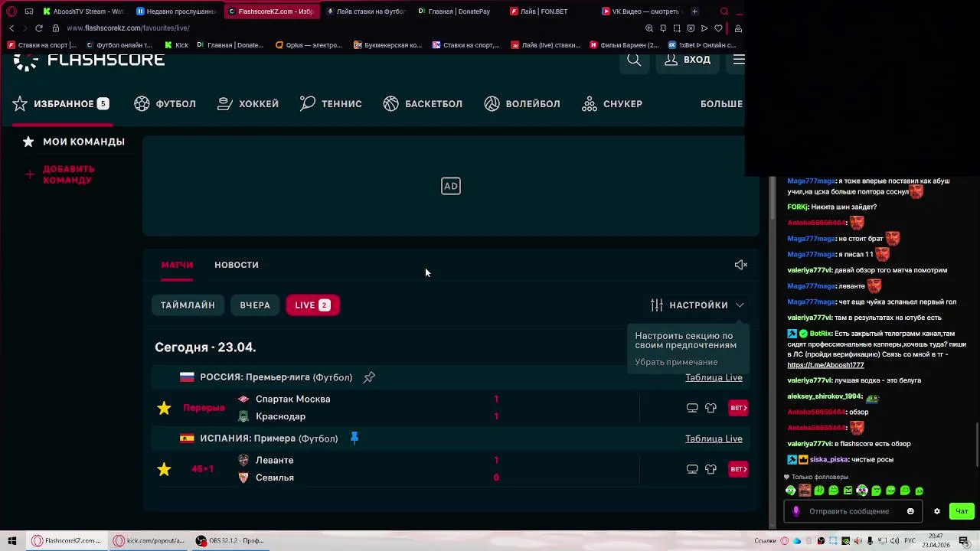Open the t.me/Aboosh1777 link in chat
This screenshot has width=980, height=551.
pyautogui.click(x=825, y=365)
